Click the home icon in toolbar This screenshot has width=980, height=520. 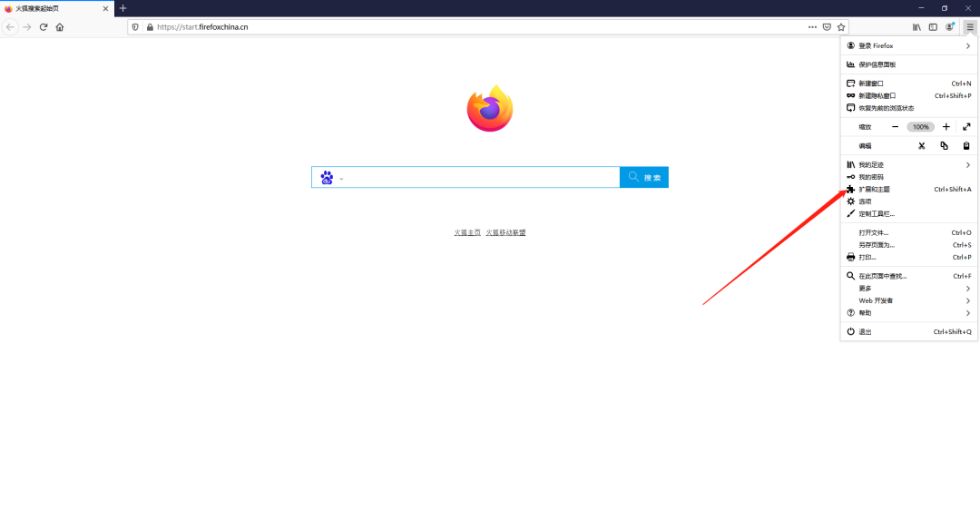click(60, 27)
